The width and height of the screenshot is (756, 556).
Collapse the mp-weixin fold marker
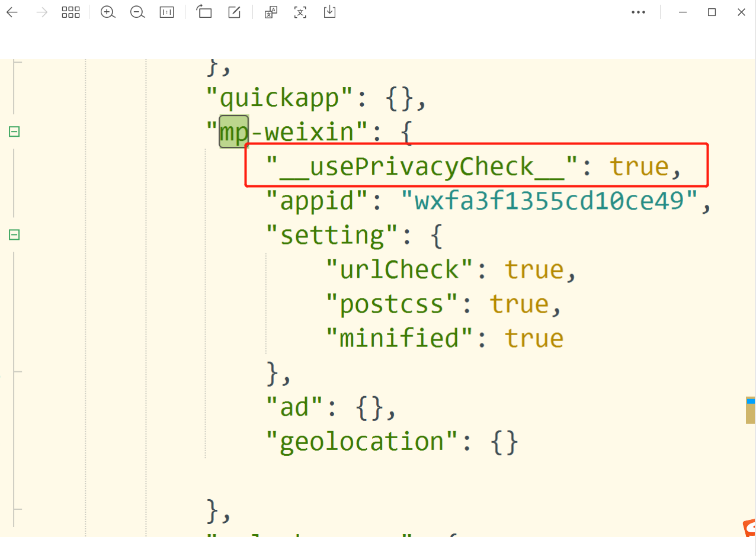(14, 131)
